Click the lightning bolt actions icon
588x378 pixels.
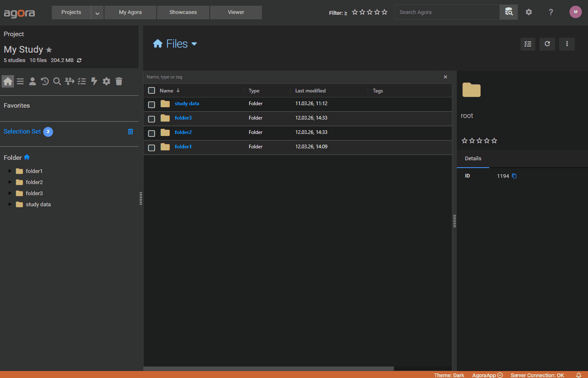(94, 81)
